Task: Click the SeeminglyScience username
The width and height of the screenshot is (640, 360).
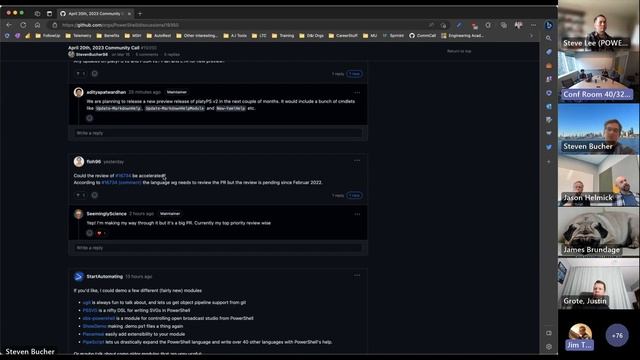Action: tap(107, 213)
